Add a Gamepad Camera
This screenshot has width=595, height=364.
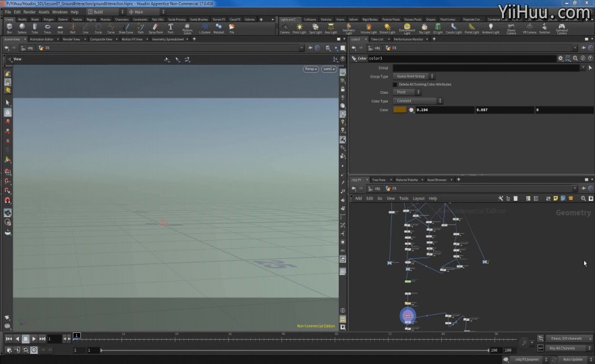(561, 29)
